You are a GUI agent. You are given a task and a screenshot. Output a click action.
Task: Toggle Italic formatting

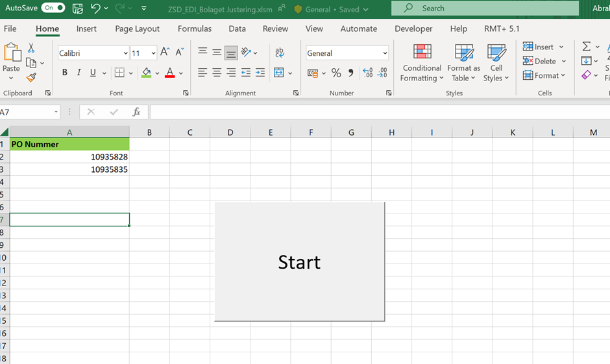(79, 73)
